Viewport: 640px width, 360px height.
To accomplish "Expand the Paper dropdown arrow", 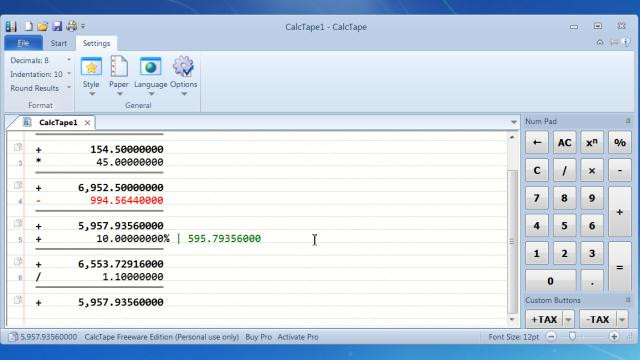I will pyautogui.click(x=120, y=94).
